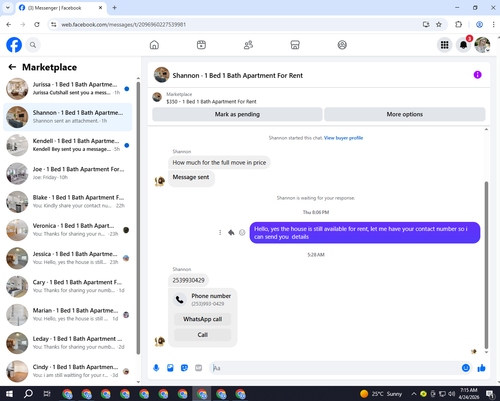Open a new browser tab
500x401 pixels.
tap(114, 7)
